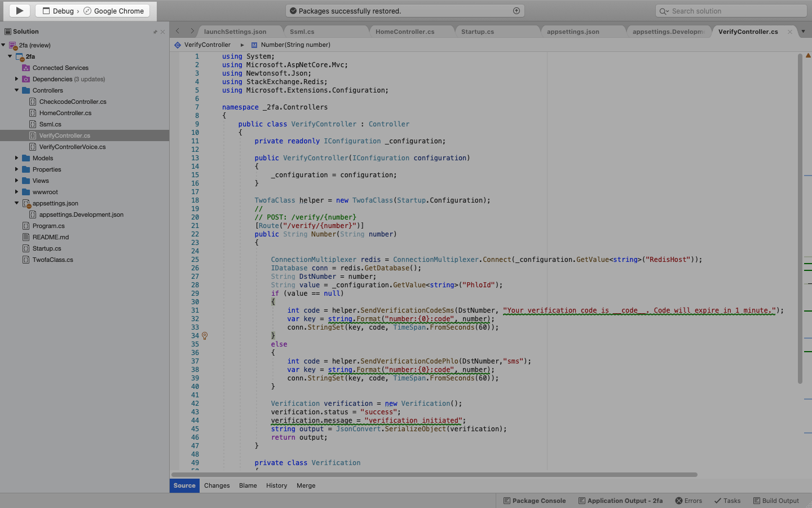Collapse the Controllers folder
Screen dimensions: 812x508
(x=16, y=90)
